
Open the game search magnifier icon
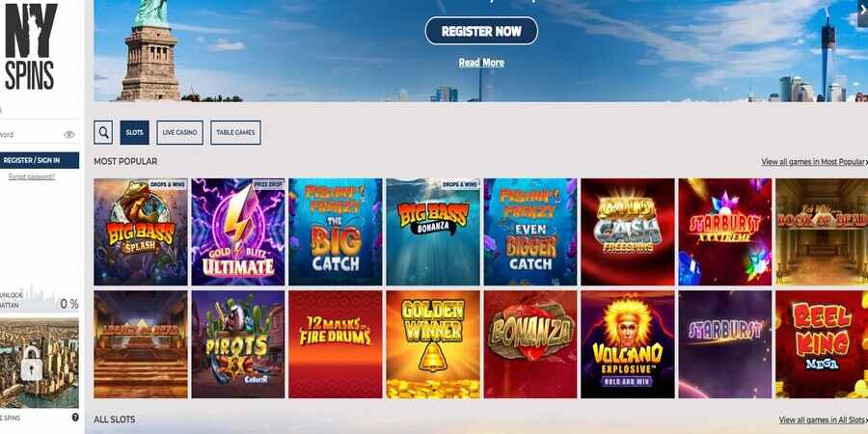(x=103, y=133)
